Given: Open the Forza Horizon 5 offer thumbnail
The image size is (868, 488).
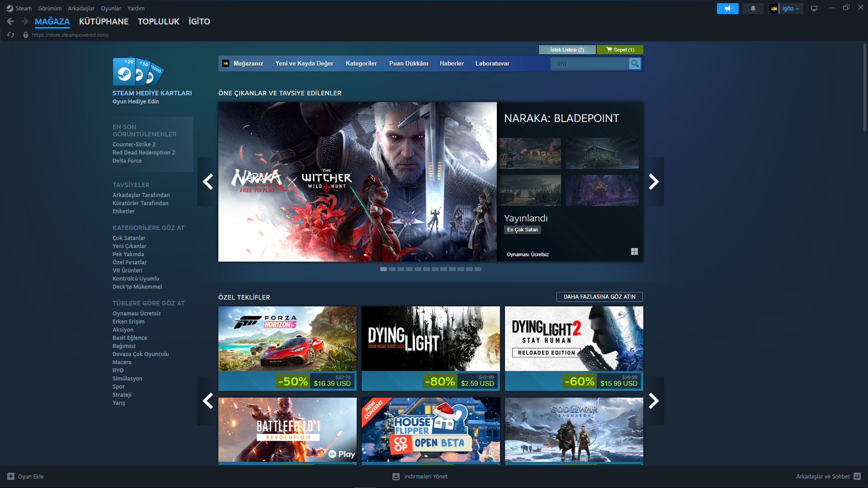Looking at the screenshot, I should pyautogui.click(x=287, y=338).
